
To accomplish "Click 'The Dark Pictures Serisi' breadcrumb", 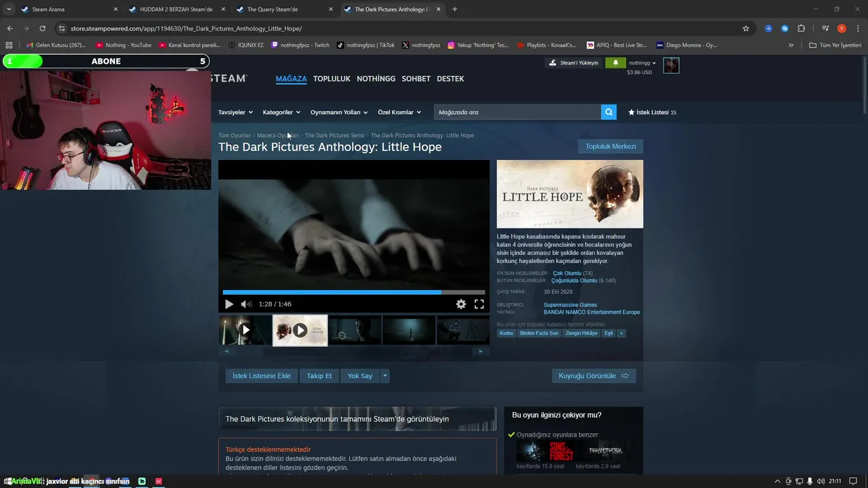I will (x=334, y=136).
